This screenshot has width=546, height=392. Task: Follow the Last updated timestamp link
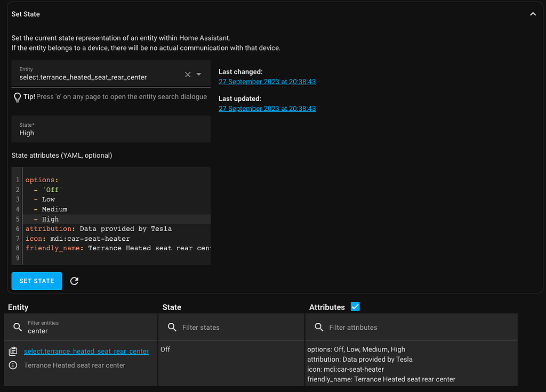267,108
